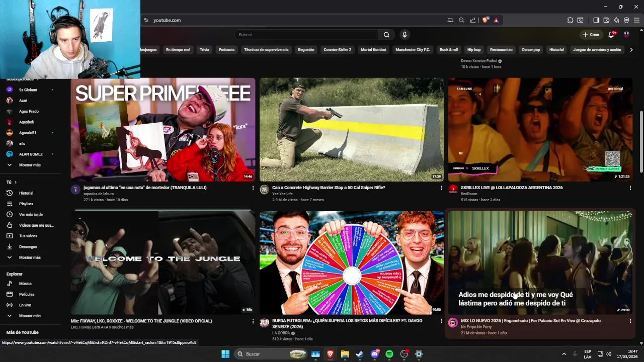
Task: Open the RUEDA FUTBOLERA video thumbnail
Action: (352, 263)
